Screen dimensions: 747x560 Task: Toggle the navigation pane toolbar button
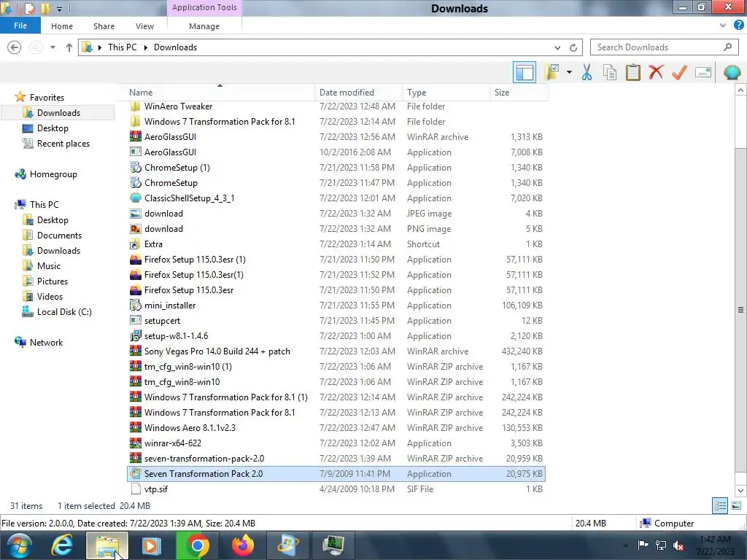[x=524, y=72]
